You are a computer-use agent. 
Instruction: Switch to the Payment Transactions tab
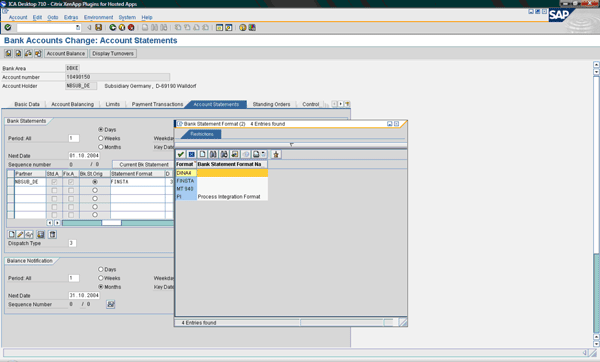point(157,104)
